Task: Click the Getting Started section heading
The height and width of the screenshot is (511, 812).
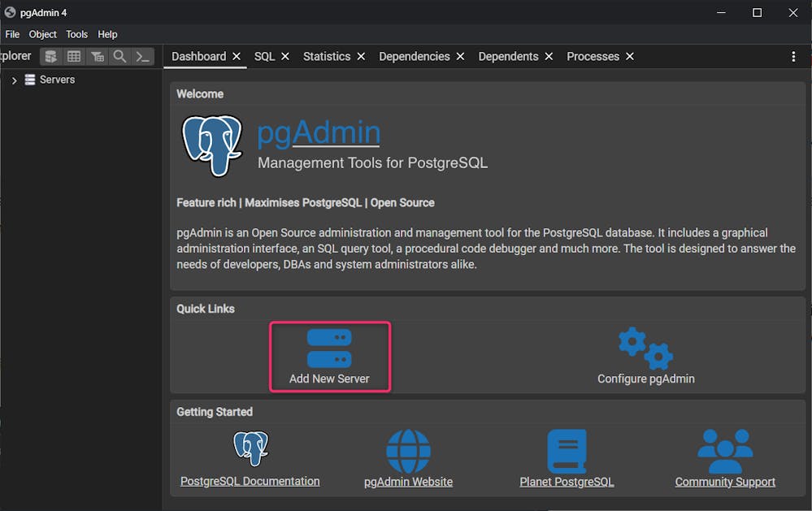Action: pyautogui.click(x=215, y=412)
